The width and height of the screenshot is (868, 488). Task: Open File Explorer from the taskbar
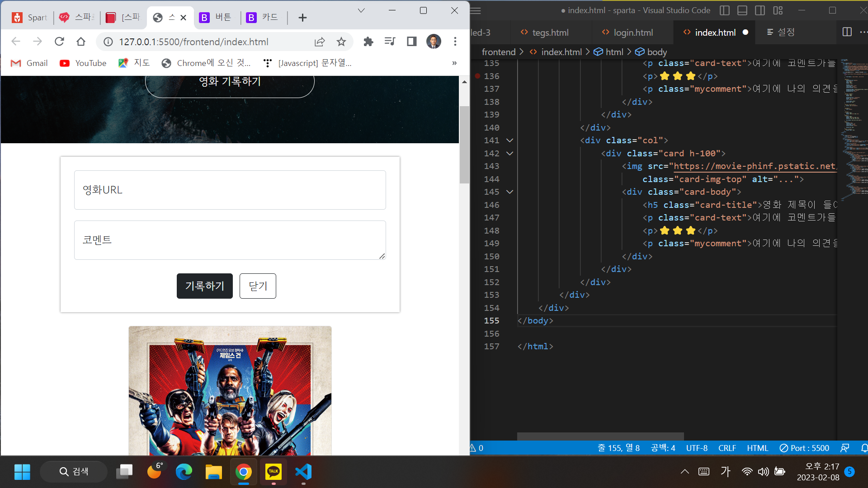[x=214, y=472]
